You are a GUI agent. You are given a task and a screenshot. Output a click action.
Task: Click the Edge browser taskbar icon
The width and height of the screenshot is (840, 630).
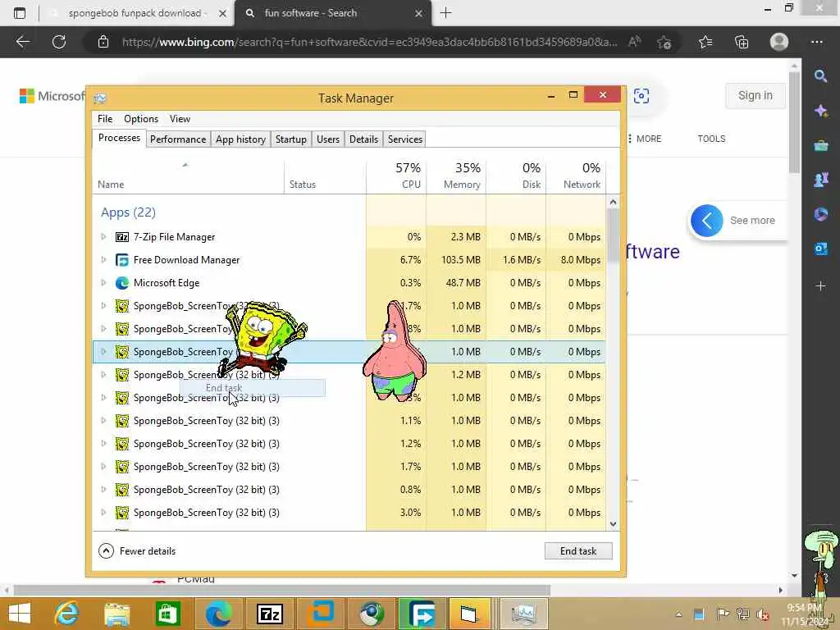pyautogui.click(x=218, y=614)
